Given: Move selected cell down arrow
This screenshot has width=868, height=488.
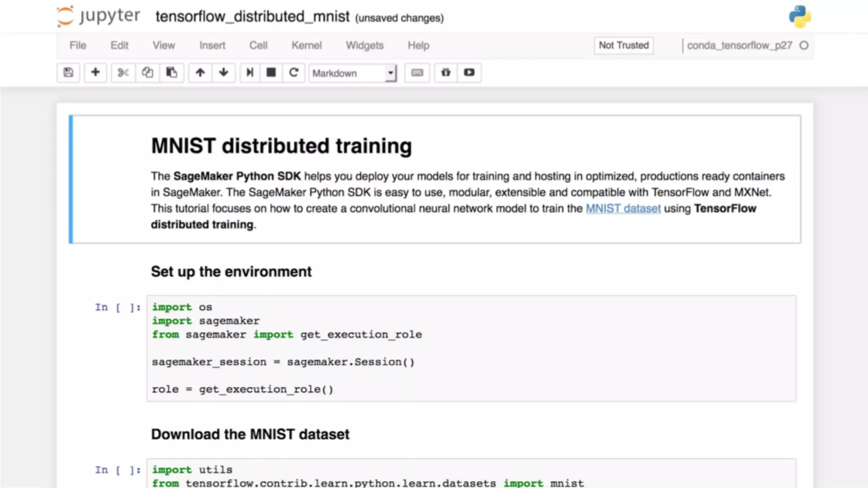Looking at the screenshot, I should coord(224,73).
